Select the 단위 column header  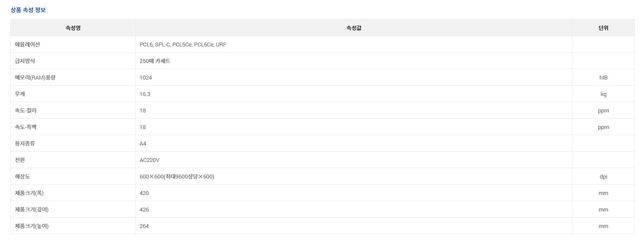tap(603, 28)
